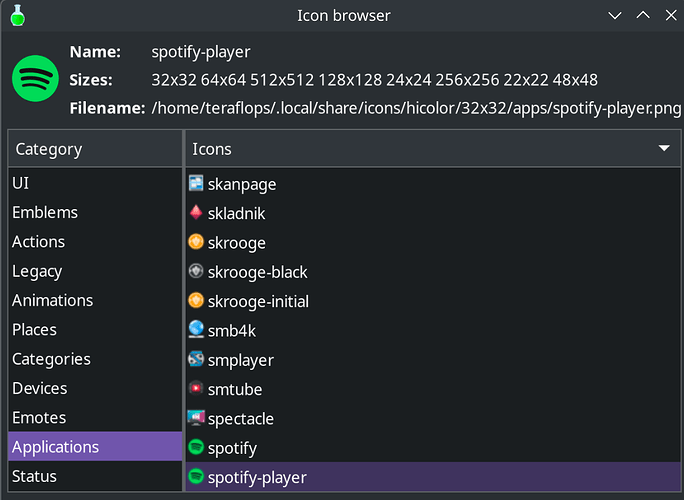This screenshot has width=684, height=500.
Task: Click the Category column header
Action: [x=95, y=149]
